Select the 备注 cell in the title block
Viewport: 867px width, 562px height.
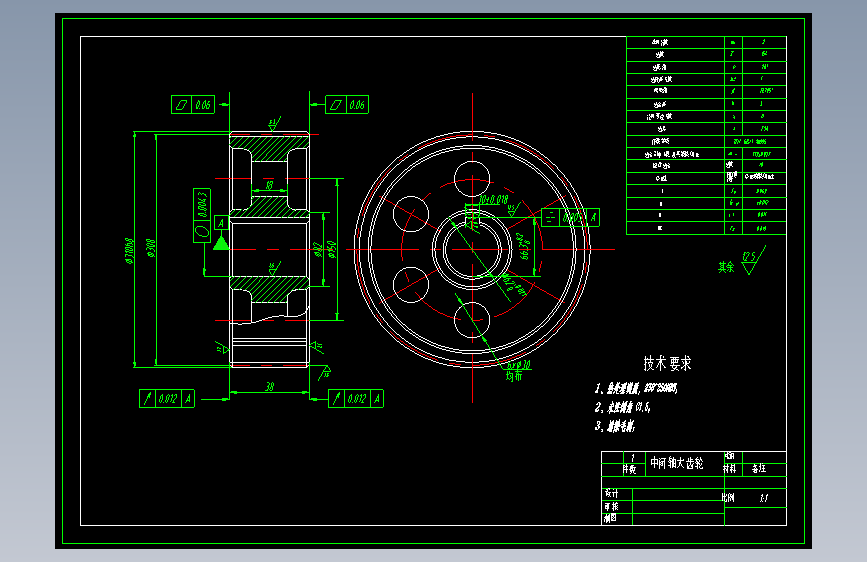tap(759, 469)
